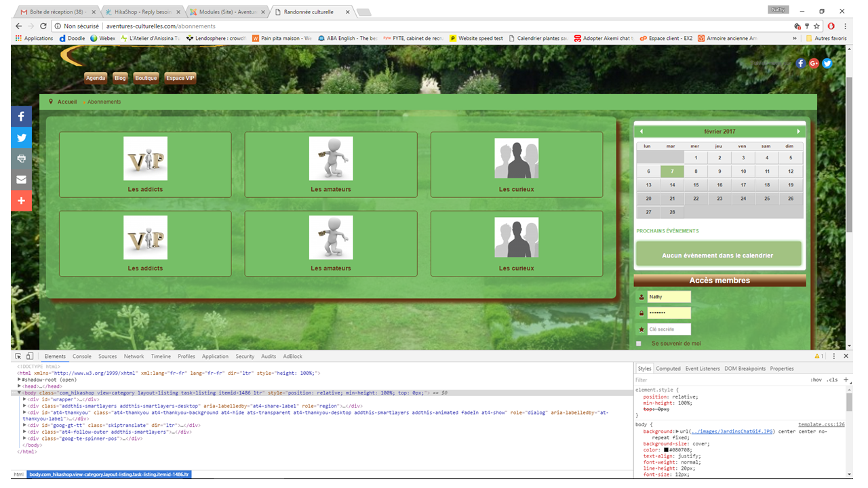Click the print icon in share sidebar
Image resolution: width=868 pixels, height=488 pixels.
(x=21, y=159)
